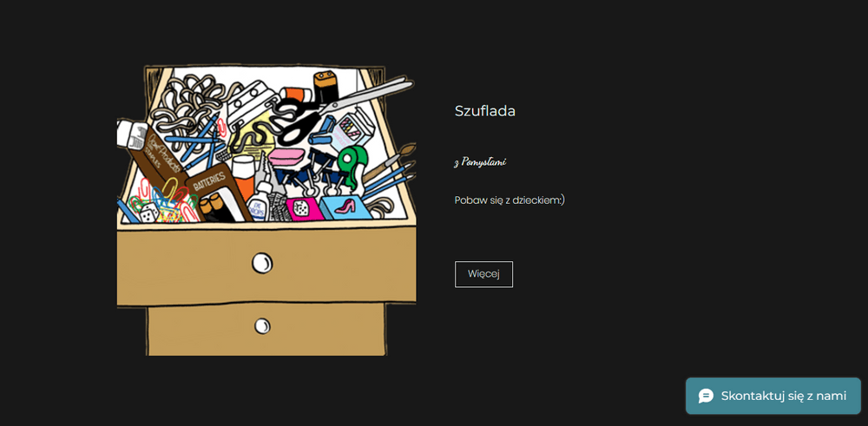Click the lower drawer's round knob
This screenshot has height=426, width=868.
point(262,326)
